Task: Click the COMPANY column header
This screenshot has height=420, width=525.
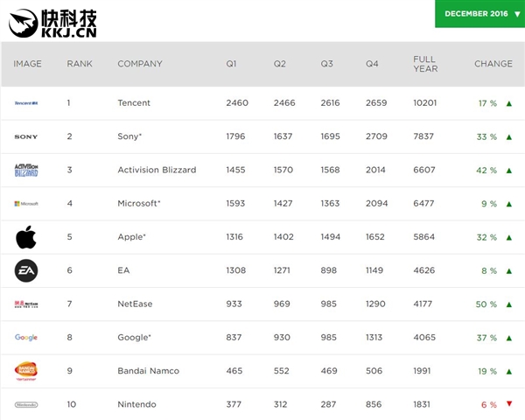Action: pyautogui.click(x=140, y=64)
